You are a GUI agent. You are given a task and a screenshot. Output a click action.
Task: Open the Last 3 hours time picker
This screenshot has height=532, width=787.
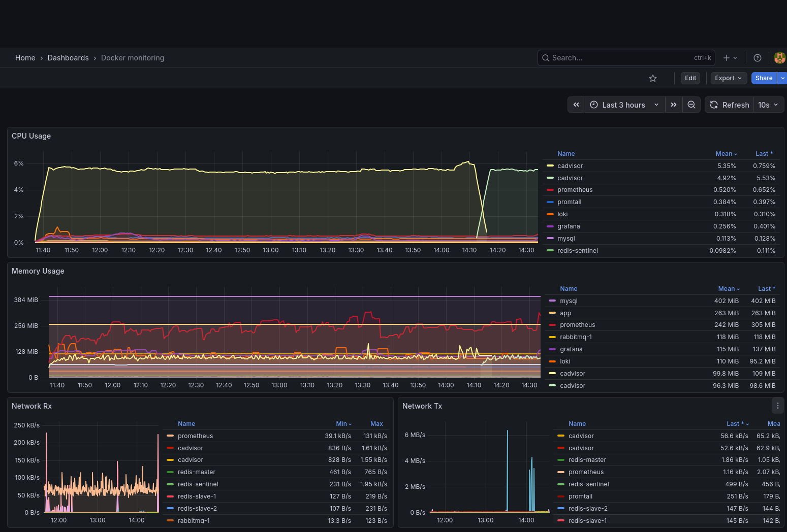(x=624, y=105)
